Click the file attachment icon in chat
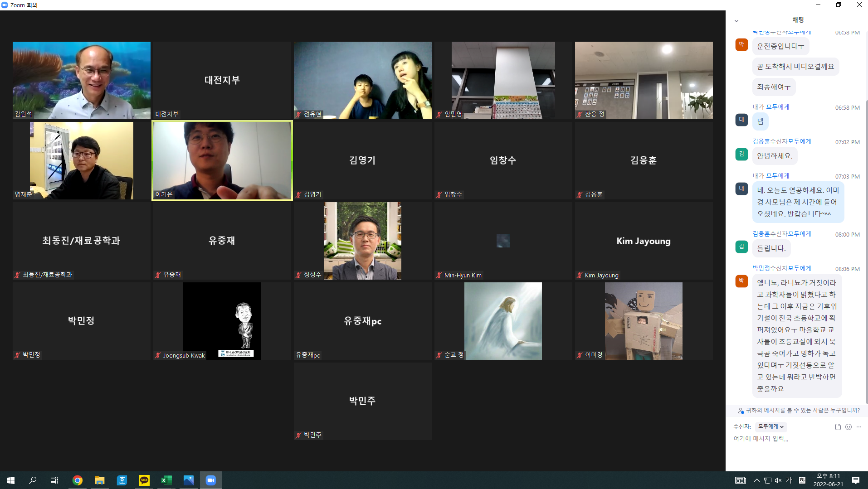Image resolution: width=868 pixels, height=489 pixels. [838, 427]
